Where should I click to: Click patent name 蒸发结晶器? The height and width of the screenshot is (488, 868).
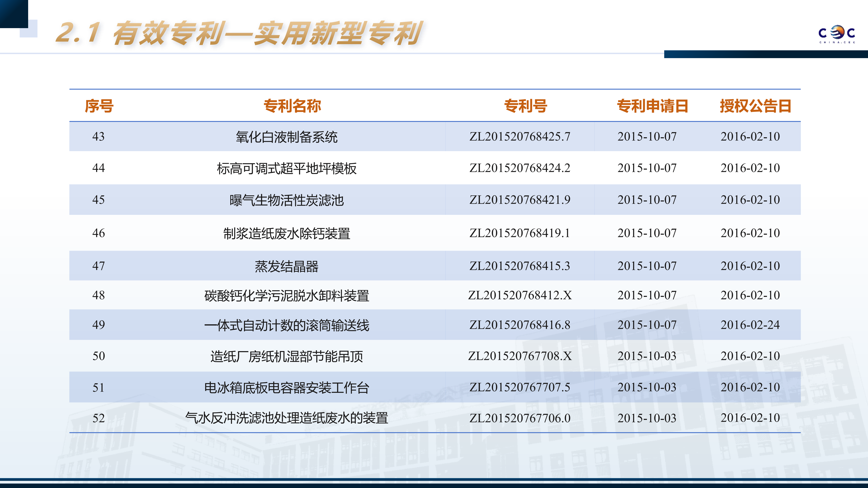pos(286,266)
